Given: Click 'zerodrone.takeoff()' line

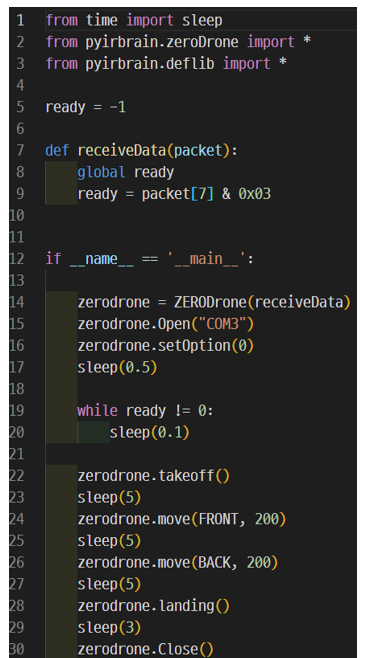Looking at the screenshot, I should pyautogui.click(x=154, y=476).
